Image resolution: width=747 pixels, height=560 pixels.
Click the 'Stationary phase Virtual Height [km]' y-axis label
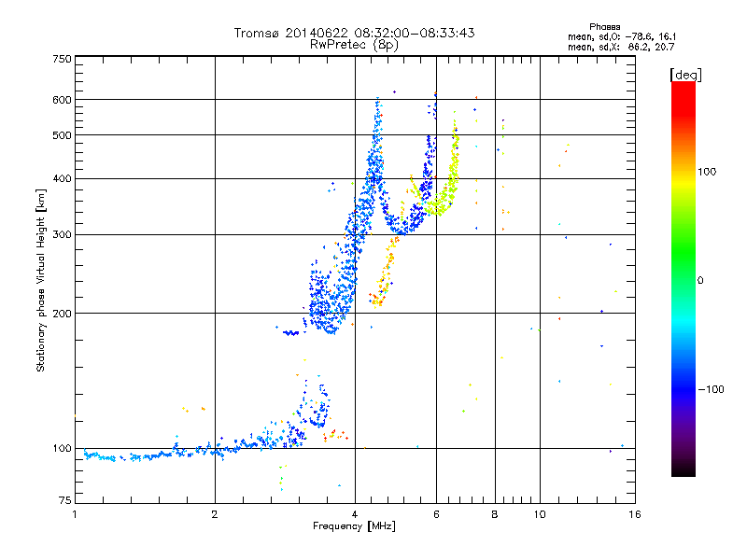click(x=40, y=280)
